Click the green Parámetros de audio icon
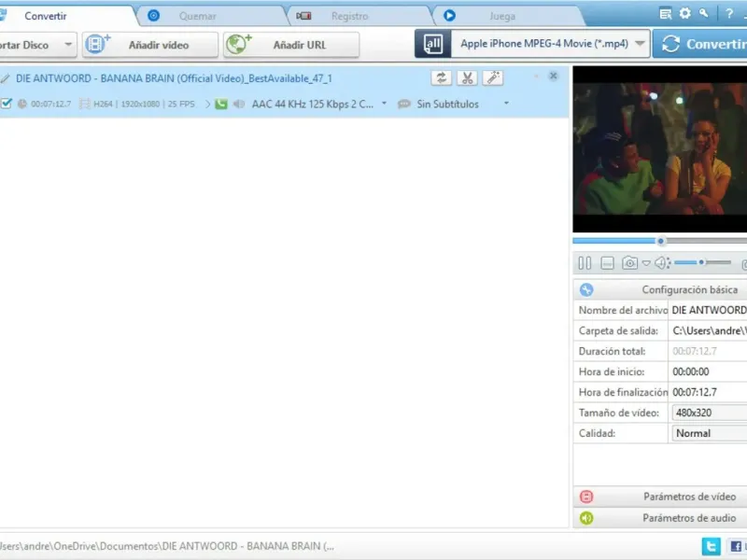This screenshot has height=560, width=747. [586, 518]
